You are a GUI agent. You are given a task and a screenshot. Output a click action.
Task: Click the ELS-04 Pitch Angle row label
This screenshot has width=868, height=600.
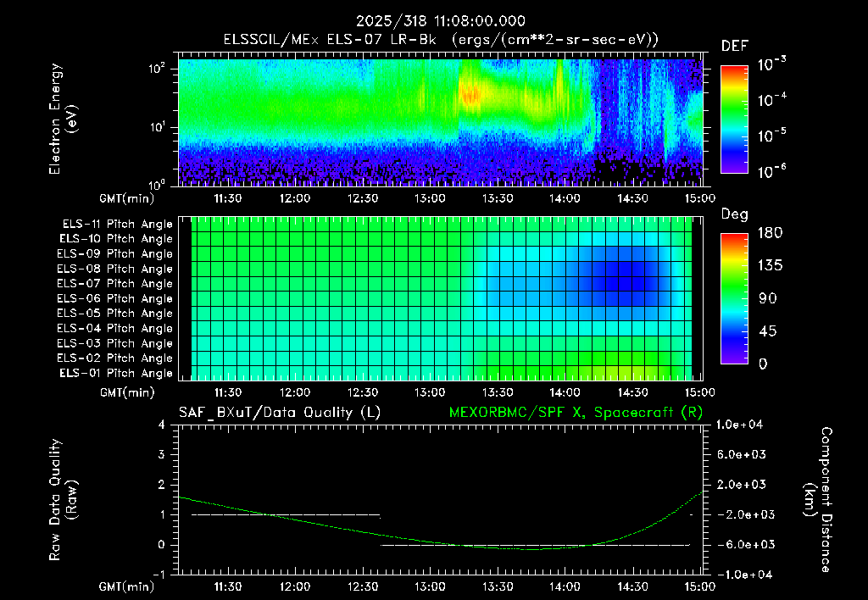[115, 329]
